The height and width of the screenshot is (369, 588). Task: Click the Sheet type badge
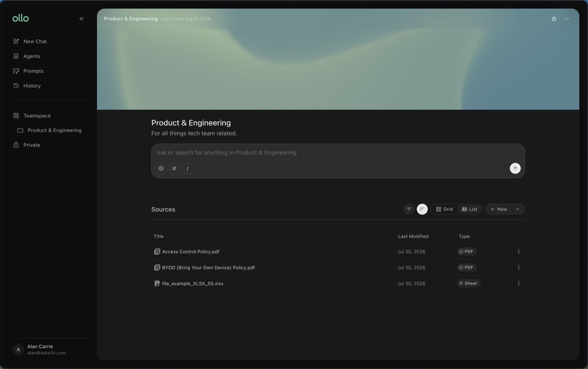(469, 283)
